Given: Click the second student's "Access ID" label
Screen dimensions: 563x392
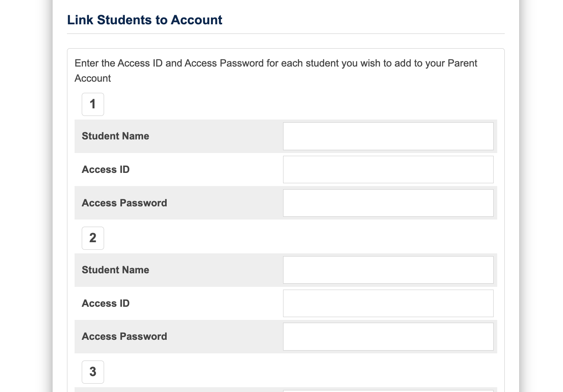Looking at the screenshot, I should [106, 304].
